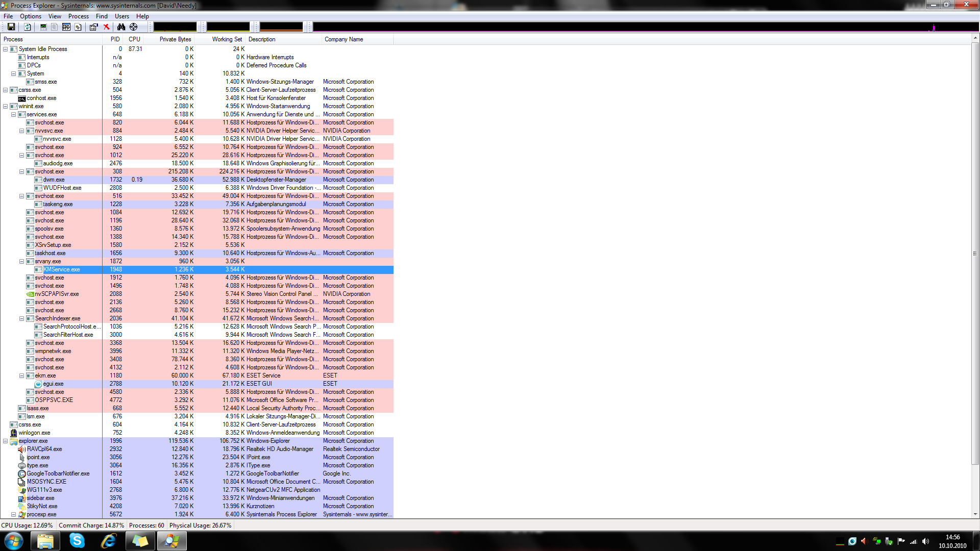The height and width of the screenshot is (551, 980).
Task: Click the commit history mini graph
Action: pos(228,27)
